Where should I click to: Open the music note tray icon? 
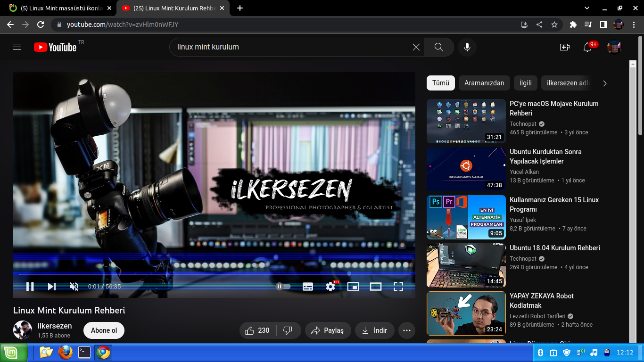pyautogui.click(x=594, y=353)
